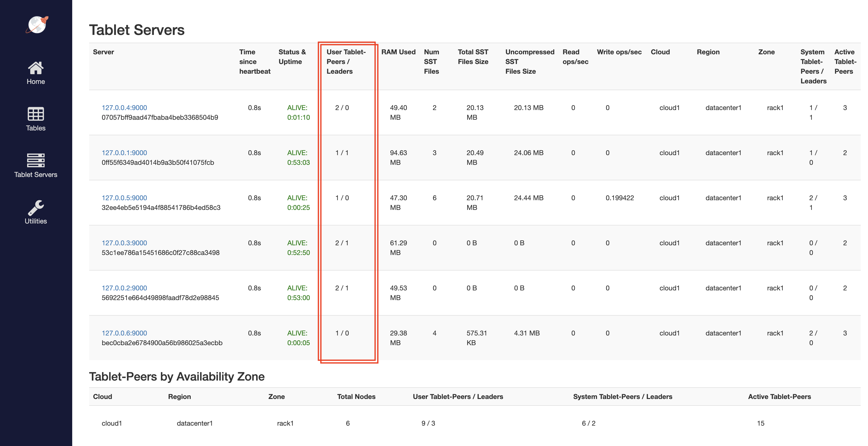The height and width of the screenshot is (446, 868).
Task: Select the Home sidebar label
Action: pyautogui.click(x=36, y=82)
